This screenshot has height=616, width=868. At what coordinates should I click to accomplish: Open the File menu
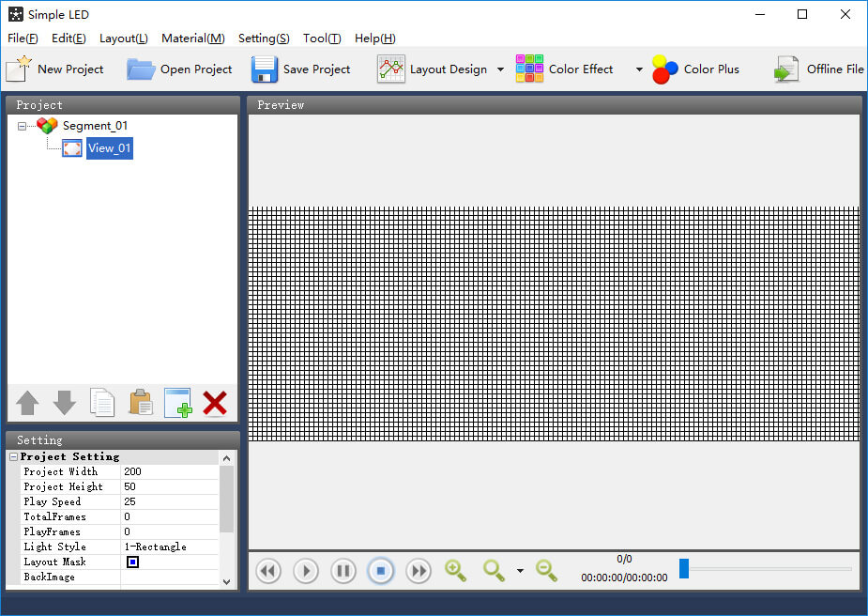click(23, 38)
